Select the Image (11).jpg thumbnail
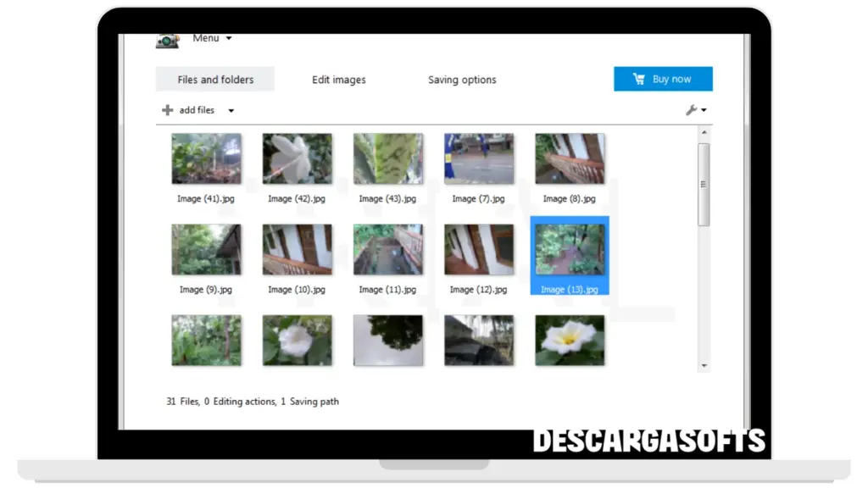This screenshot has width=868, height=488. point(387,250)
